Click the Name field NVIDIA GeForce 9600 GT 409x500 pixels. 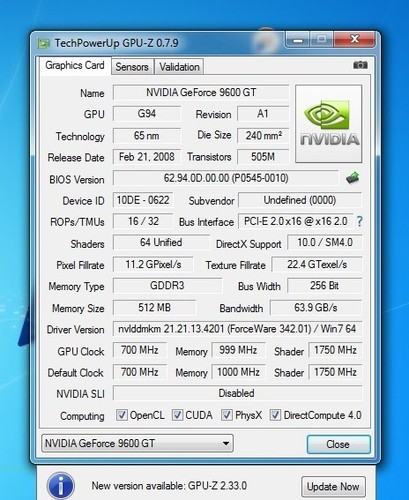(x=201, y=92)
